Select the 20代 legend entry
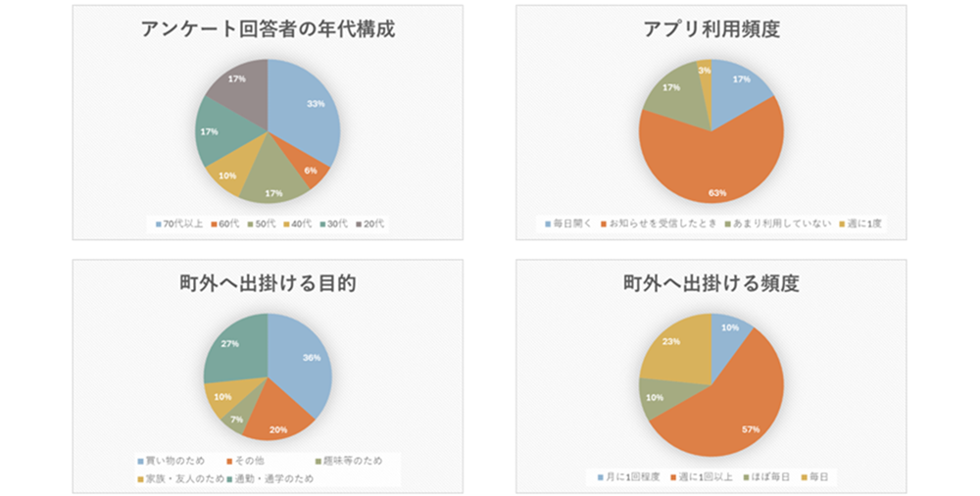This screenshot has height=496, width=980. [x=372, y=224]
